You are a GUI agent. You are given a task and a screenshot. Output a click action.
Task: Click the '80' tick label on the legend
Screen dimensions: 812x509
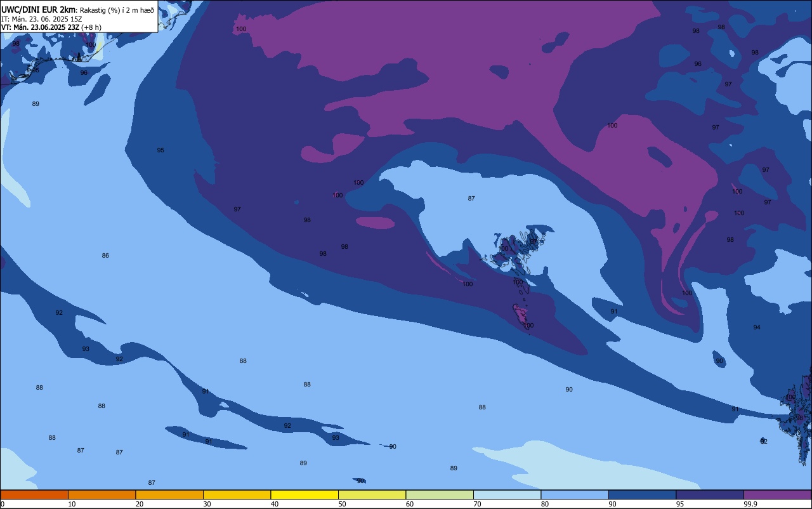coord(545,504)
